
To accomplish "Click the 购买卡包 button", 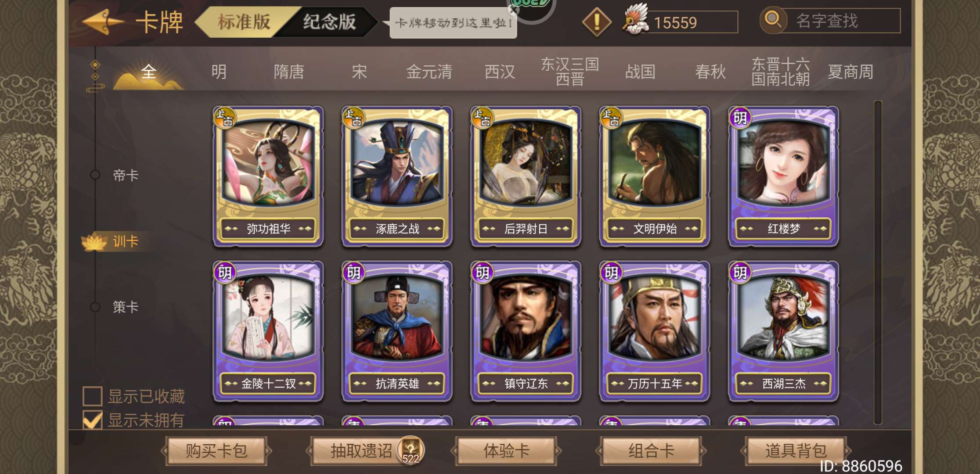I will (x=216, y=451).
